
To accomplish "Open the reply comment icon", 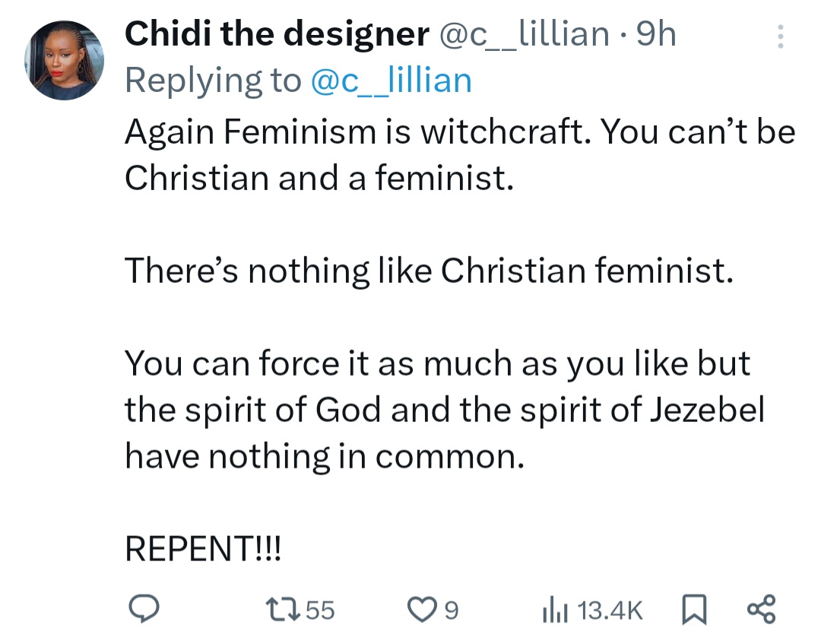I will (x=141, y=609).
